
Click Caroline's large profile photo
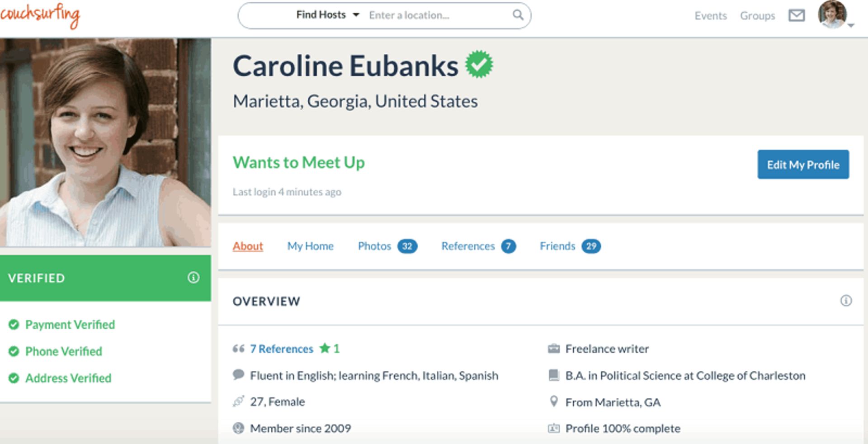105,142
